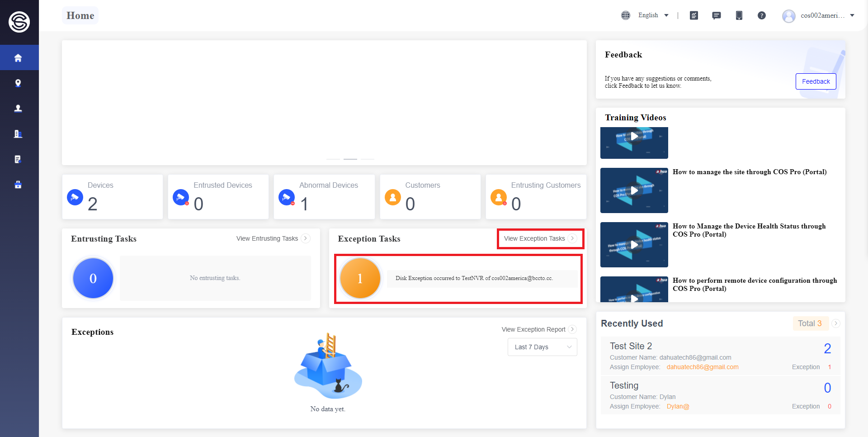The height and width of the screenshot is (437, 868).
Task: Click the orange exception count circle
Action: [x=360, y=278]
